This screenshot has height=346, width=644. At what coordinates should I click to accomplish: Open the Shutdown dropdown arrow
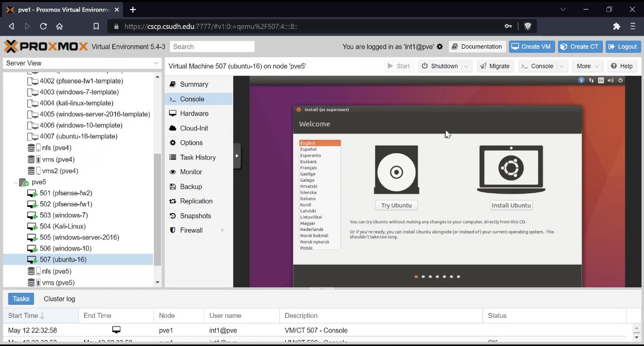(466, 66)
